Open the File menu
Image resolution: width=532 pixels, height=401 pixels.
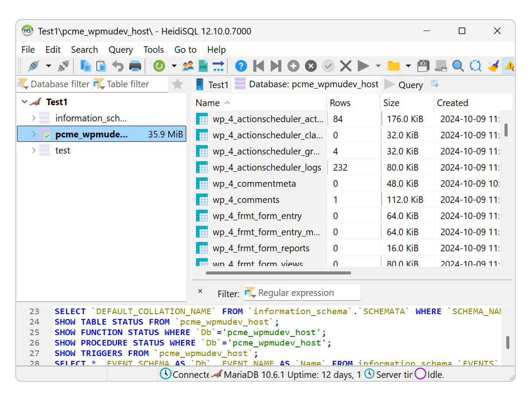tap(28, 50)
